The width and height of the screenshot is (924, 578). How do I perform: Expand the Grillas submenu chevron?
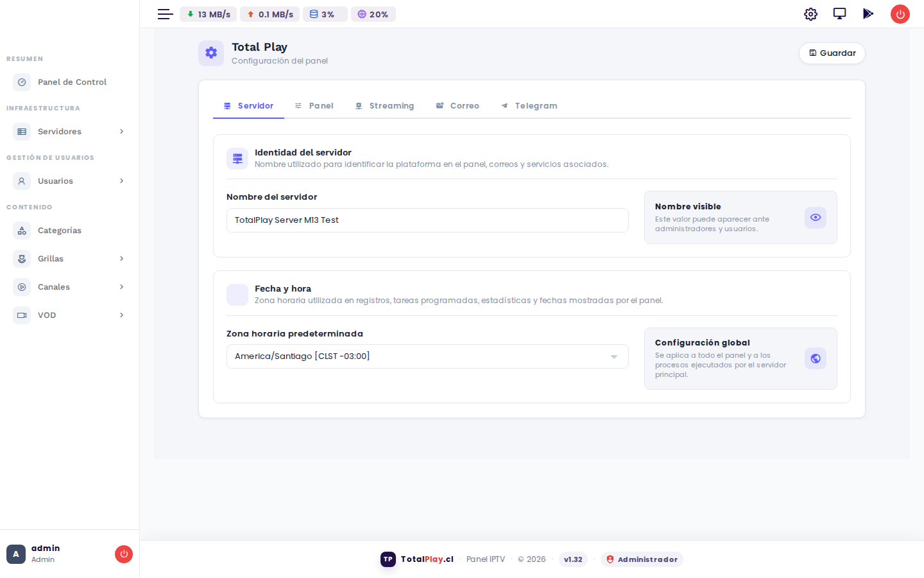121,259
